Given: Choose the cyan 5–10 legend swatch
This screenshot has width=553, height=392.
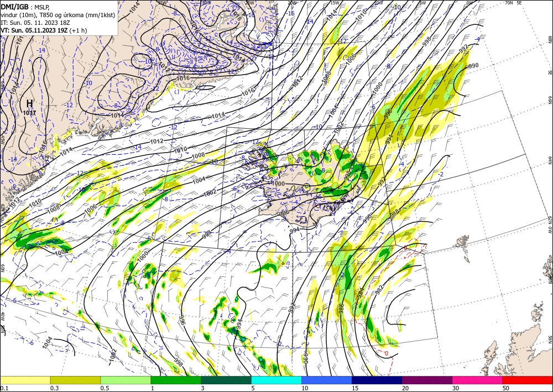Looking at the screenshot, I should coord(276,380).
